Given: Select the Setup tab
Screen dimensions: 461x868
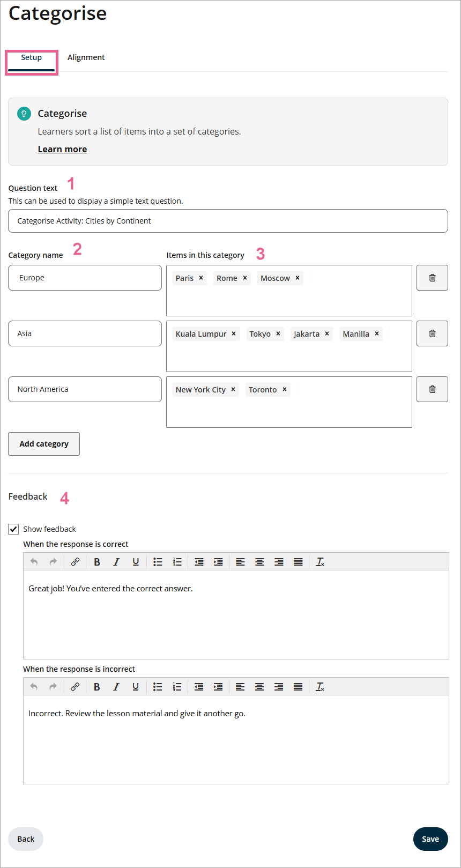Looking at the screenshot, I should (x=31, y=57).
